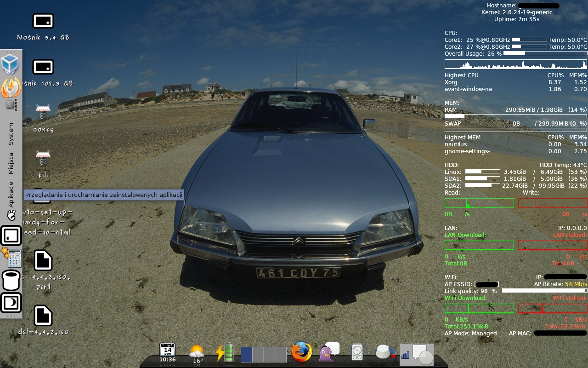Click the Xorg process row in conky
This screenshot has height=368, width=588.
click(516, 82)
